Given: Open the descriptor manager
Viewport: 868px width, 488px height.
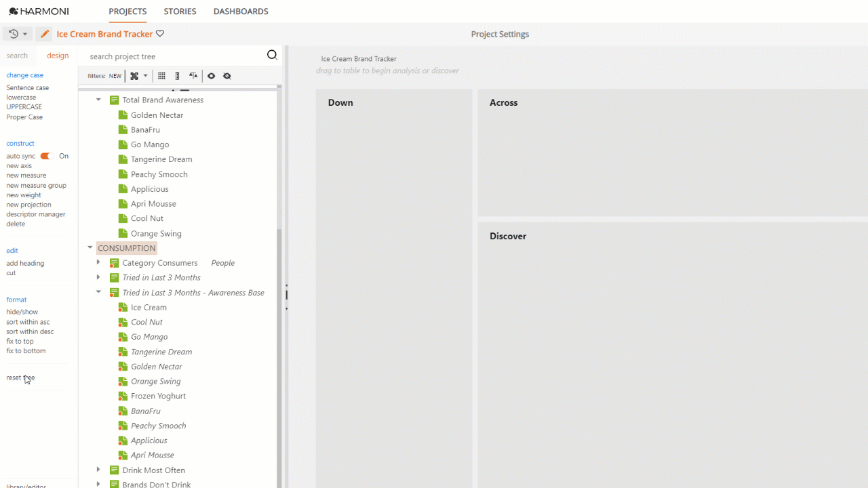Looking at the screenshot, I should click(x=36, y=214).
